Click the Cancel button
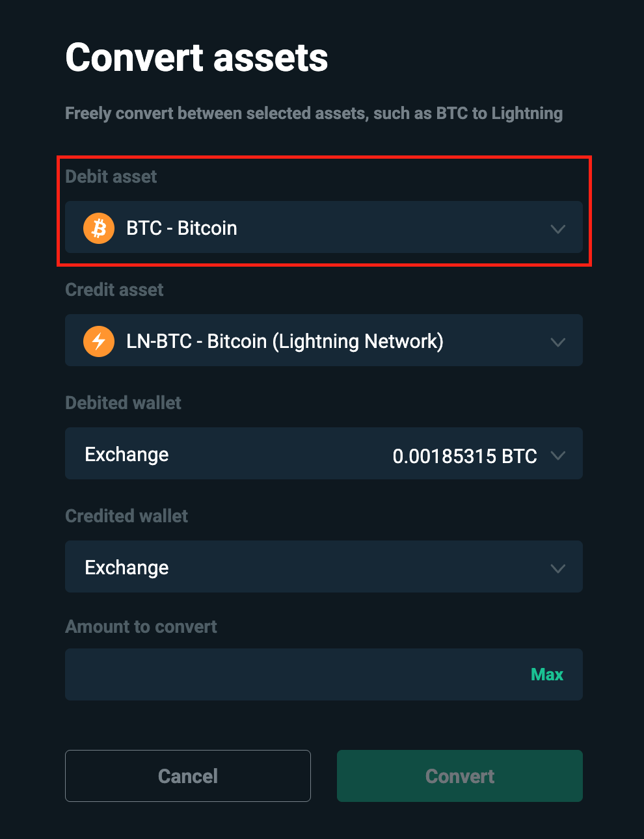The height and width of the screenshot is (839, 644). (x=188, y=776)
